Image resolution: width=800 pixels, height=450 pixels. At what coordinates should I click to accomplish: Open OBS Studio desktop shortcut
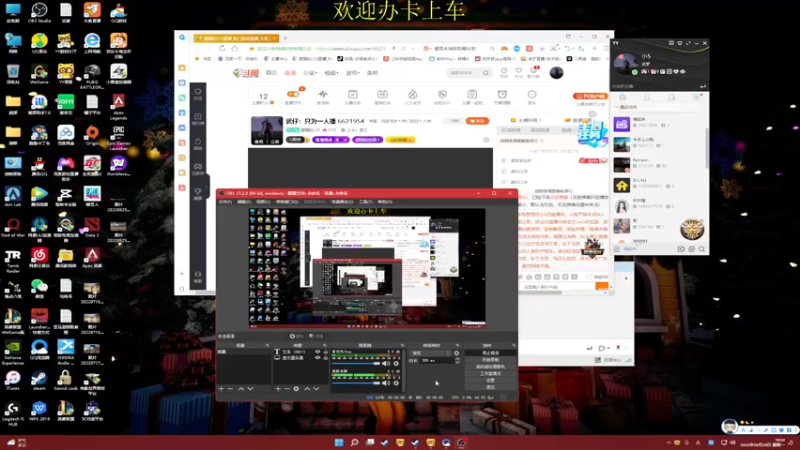coord(39,13)
